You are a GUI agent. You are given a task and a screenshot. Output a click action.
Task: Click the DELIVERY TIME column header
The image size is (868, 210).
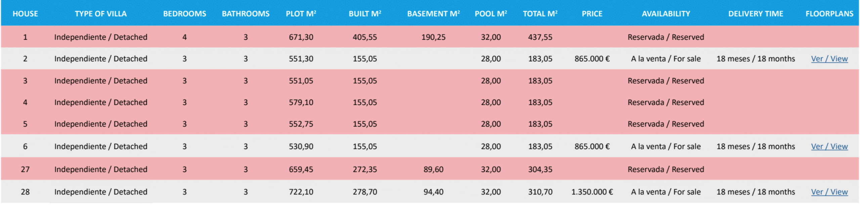pos(755,14)
